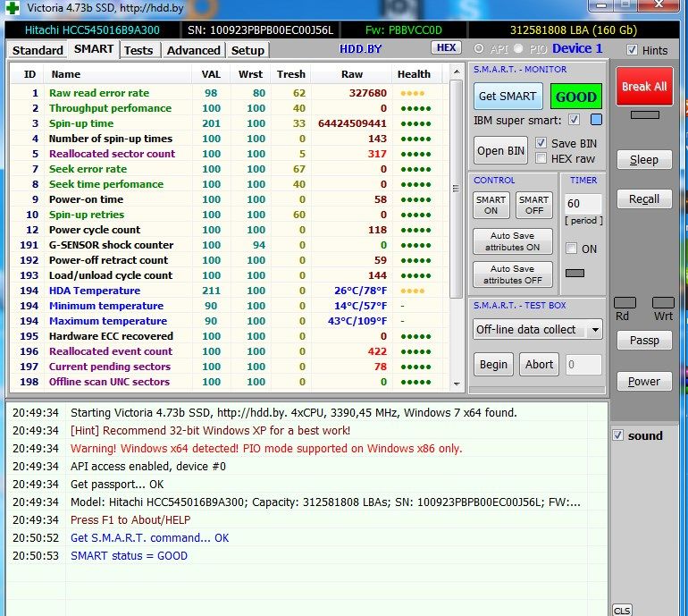Click the HDD.BY link

360,49
